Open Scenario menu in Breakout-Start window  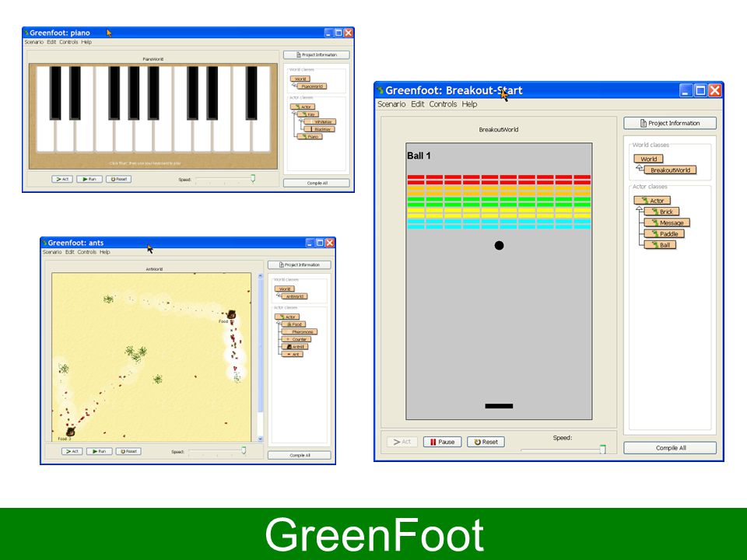[391, 103]
